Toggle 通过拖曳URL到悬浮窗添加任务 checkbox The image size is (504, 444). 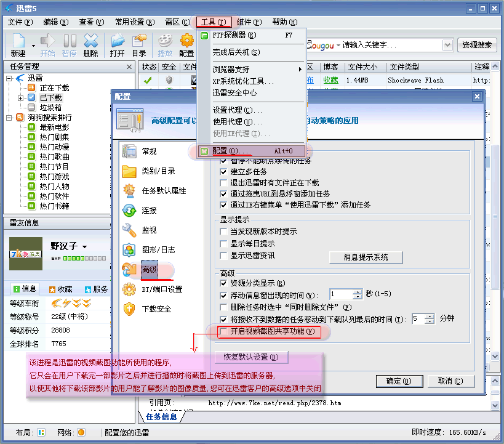tap(224, 194)
